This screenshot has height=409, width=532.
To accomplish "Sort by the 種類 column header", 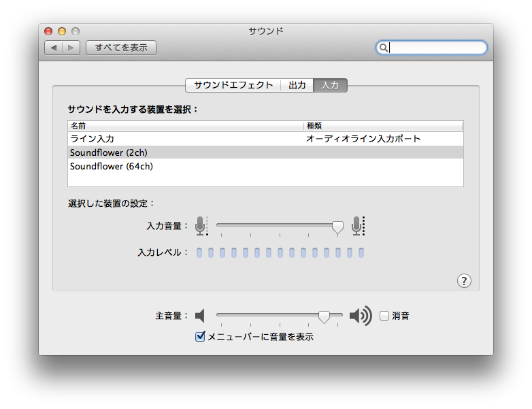I will point(383,126).
